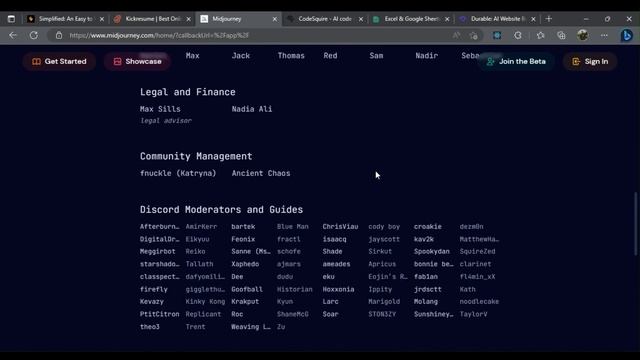Open browser Settings and more menu

coord(604,36)
